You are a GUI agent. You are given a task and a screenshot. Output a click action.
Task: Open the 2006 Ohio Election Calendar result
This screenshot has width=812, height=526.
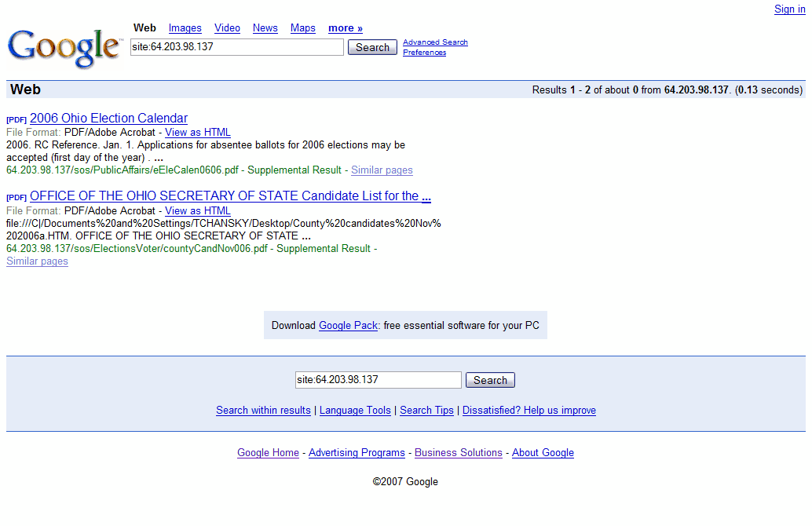[x=108, y=118]
